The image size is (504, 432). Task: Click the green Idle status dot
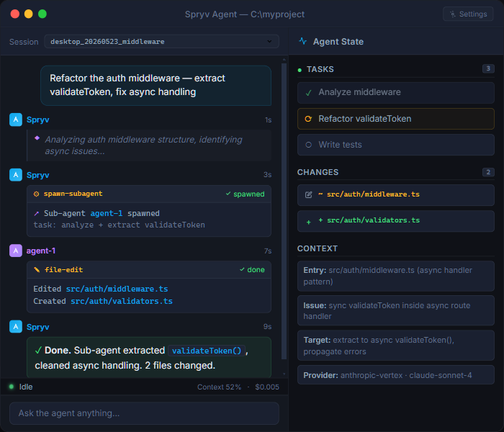tap(12, 387)
